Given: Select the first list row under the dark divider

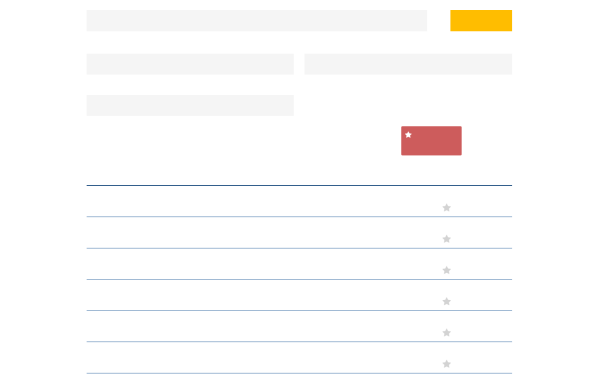Looking at the screenshot, I should [299, 201].
